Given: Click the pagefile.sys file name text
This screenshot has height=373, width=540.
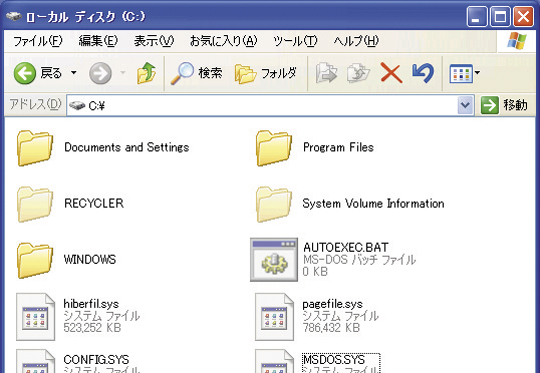Looking at the screenshot, I should click(x=333, y=304).
